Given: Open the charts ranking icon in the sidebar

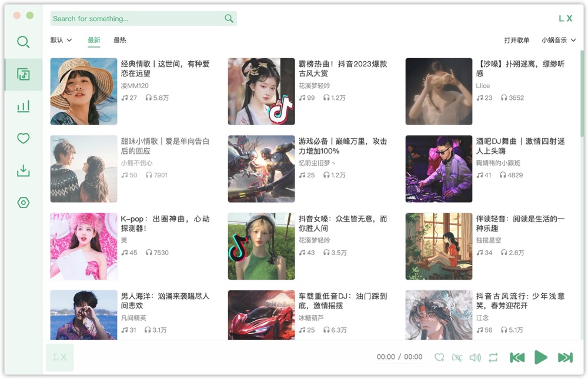Looking at the screenshot, I should pyautogui.click(x=23, y=106).
